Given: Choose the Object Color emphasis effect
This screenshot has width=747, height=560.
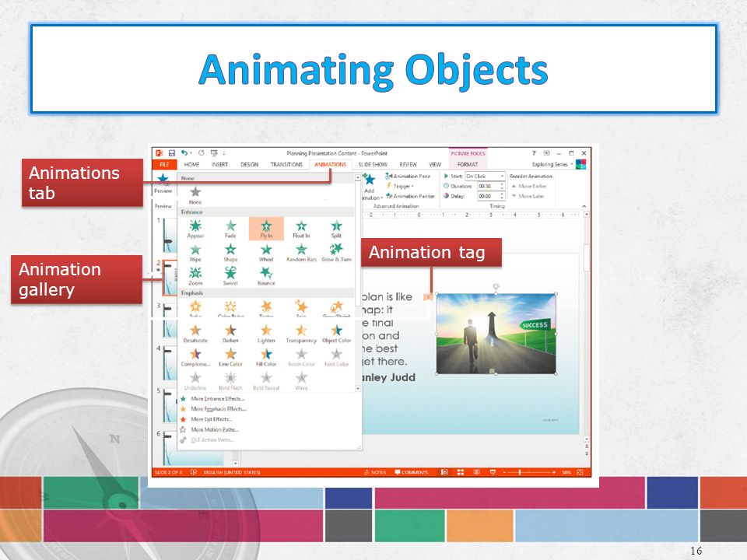Looking at the screenshot, I should pyautogui.click(x=336, y=334).
